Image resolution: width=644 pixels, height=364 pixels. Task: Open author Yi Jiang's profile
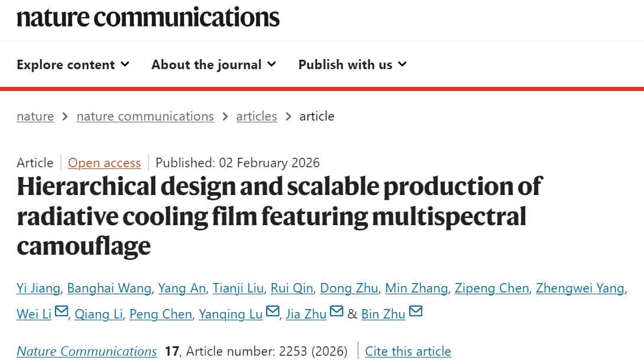[38, 288]
